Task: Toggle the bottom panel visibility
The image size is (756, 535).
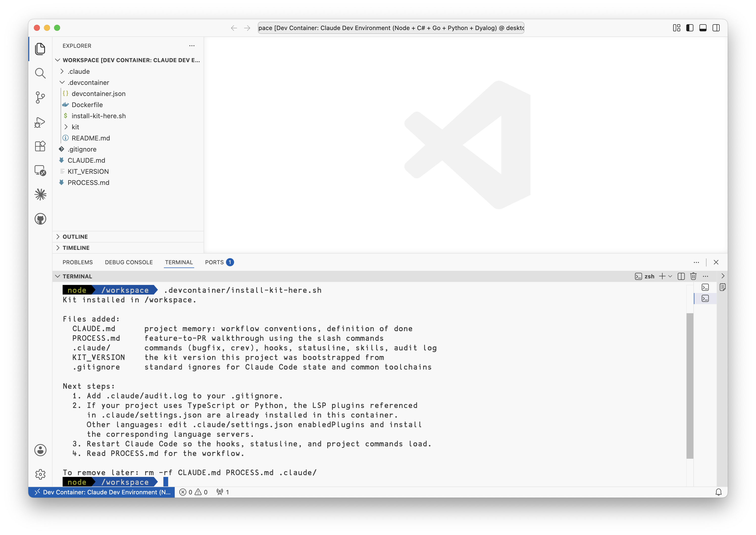Action: (x=703, y=28)
